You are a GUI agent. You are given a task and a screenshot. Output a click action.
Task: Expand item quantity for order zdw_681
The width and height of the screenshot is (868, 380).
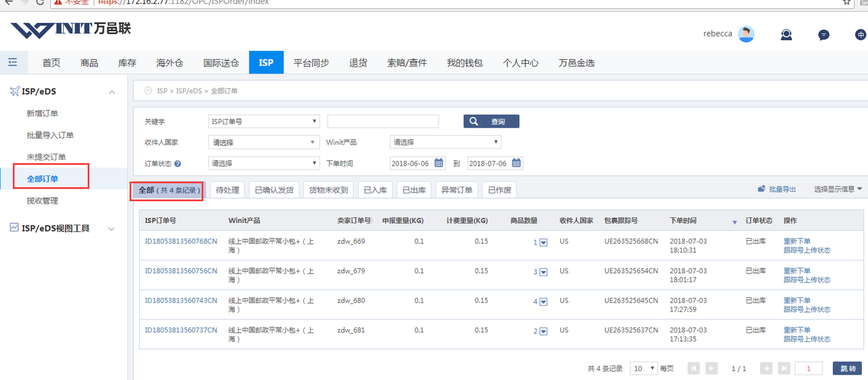pyautogui.click(x=543, y=332)
